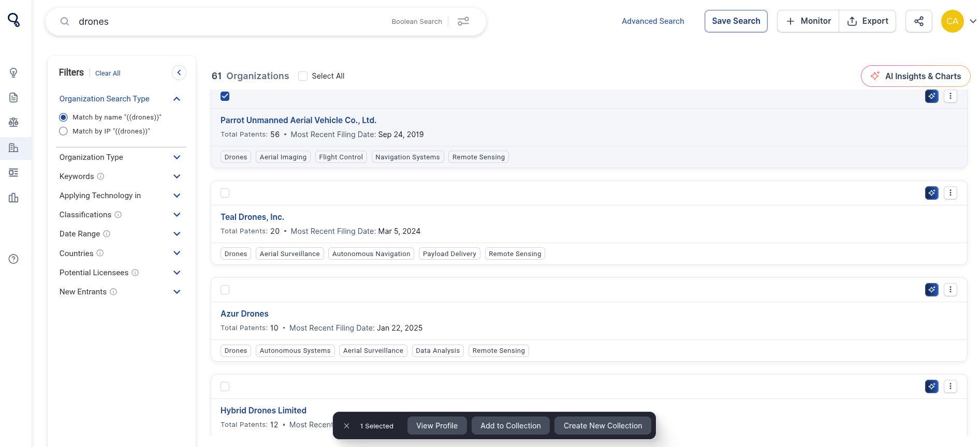Open more options for Teal Drones, Inc.
The width and height of the screenshot is (980, 447).
[x=950, y=193]
